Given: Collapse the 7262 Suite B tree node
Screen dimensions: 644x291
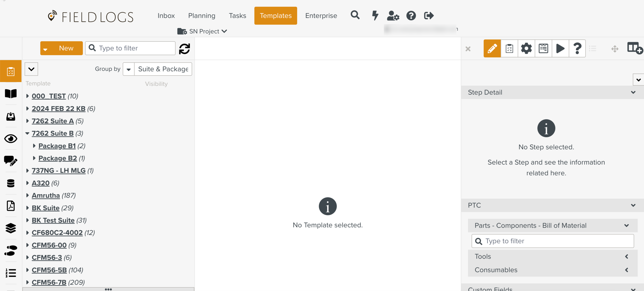Looking at the screenshot, I should pyautogui.click(x=27, y=133).
